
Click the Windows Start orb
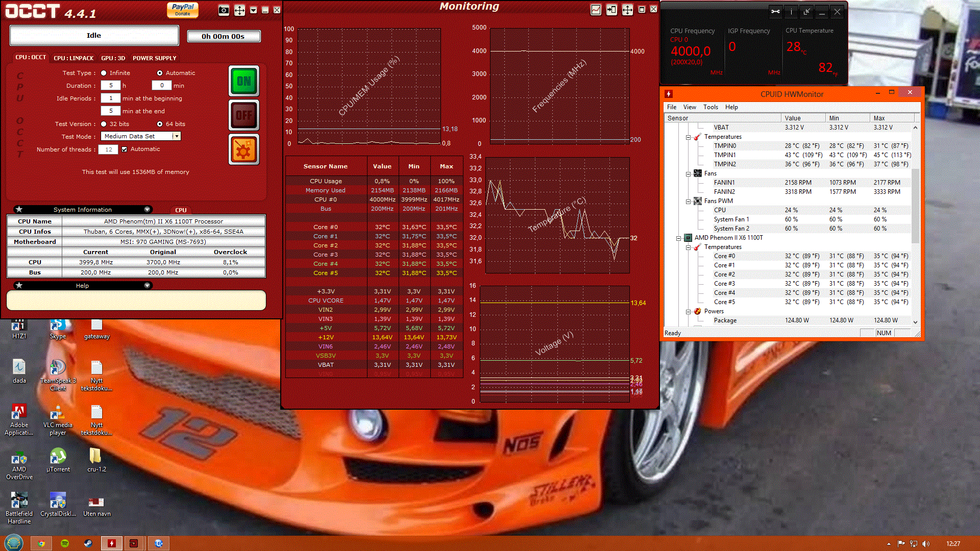point(14,543)
